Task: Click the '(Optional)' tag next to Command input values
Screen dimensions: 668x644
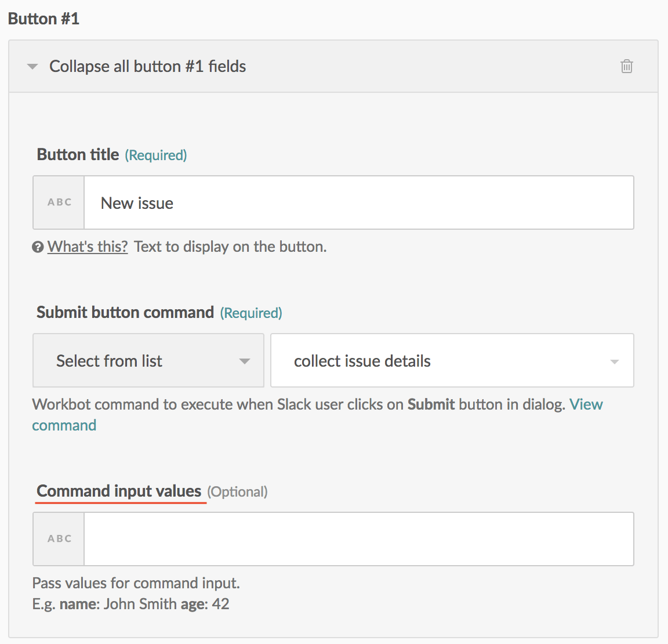Action: point(237,492)
